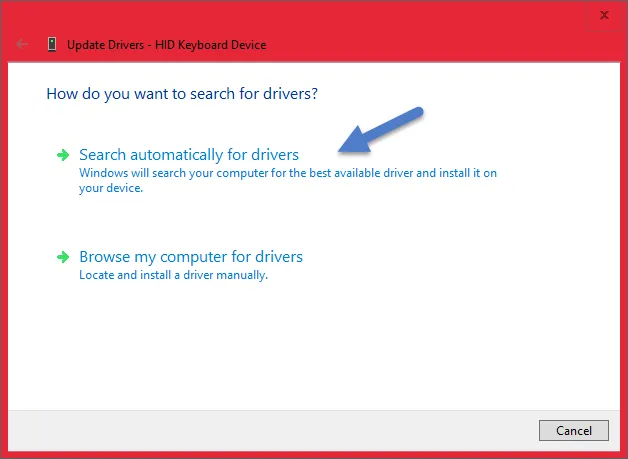Click the 'Update Drivers - HID Keyboard Device' title
This screenshot has width=628, height=459.
[x=167, y=44]
